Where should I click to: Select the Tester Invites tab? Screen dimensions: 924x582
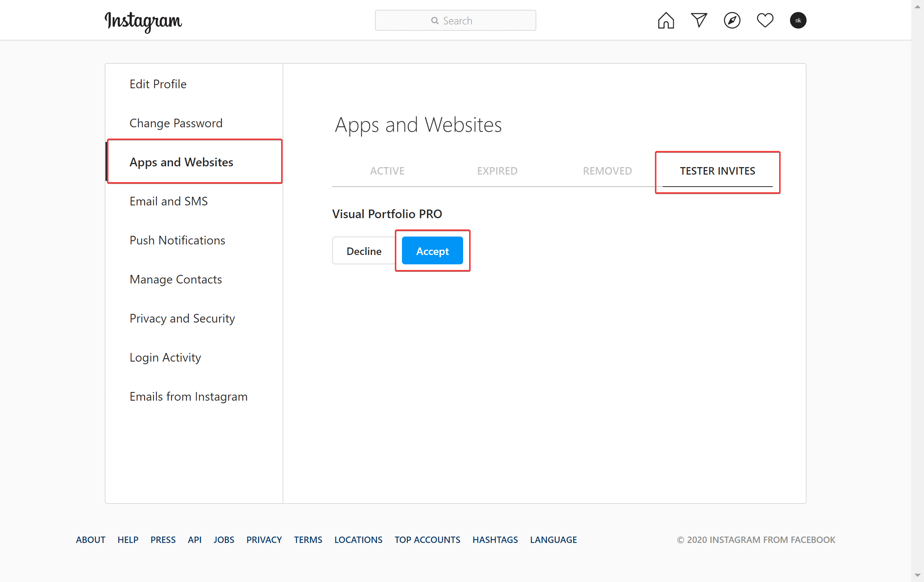[x=717, y=171]
